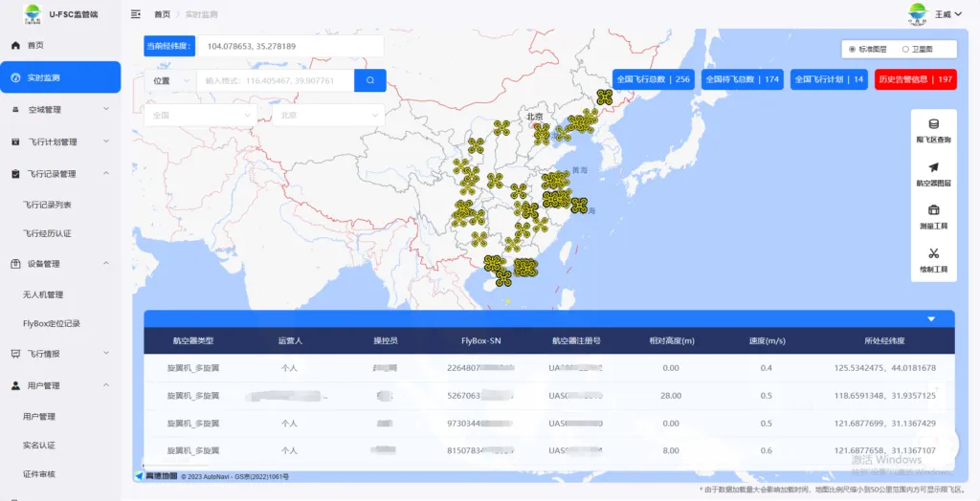
Task: Select the 标准图层 radio button
Action: tap(852, 48)
